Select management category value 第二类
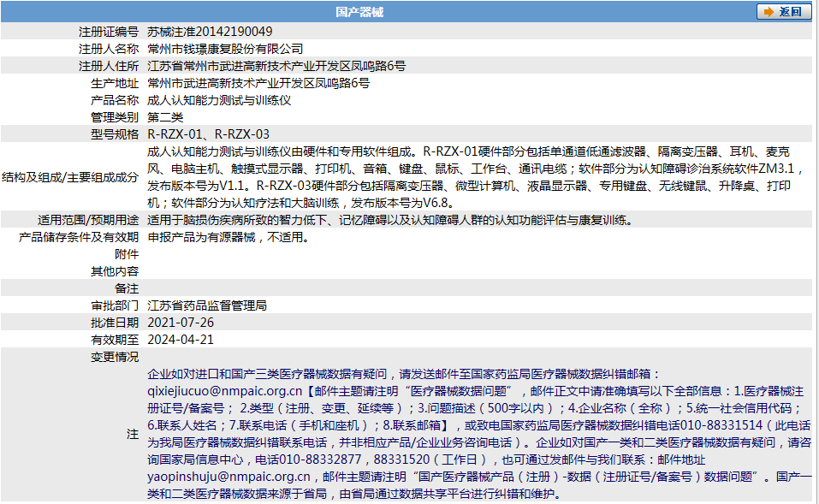Viewport: 819px width, 504px height. [165, 117]
